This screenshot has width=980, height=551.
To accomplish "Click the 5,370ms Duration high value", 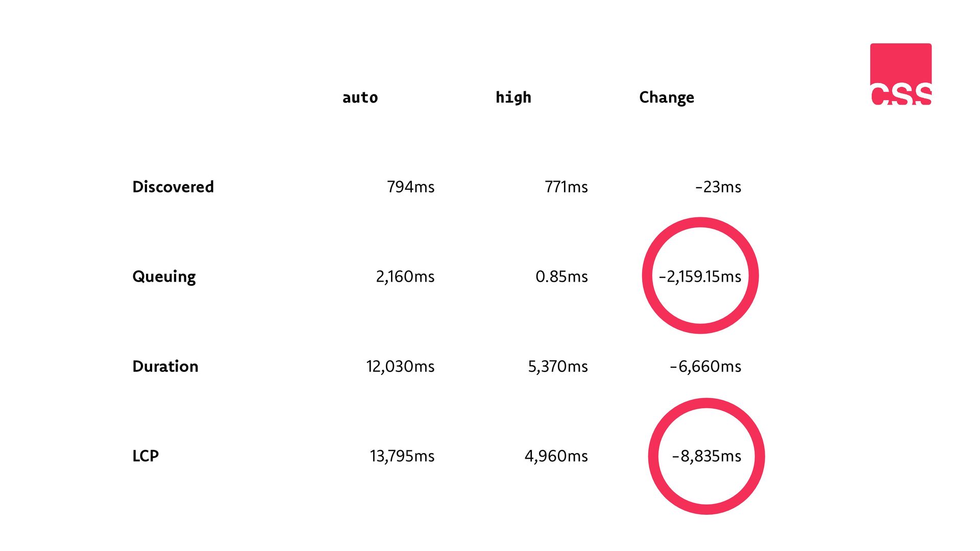I will [x=558, y=366].
